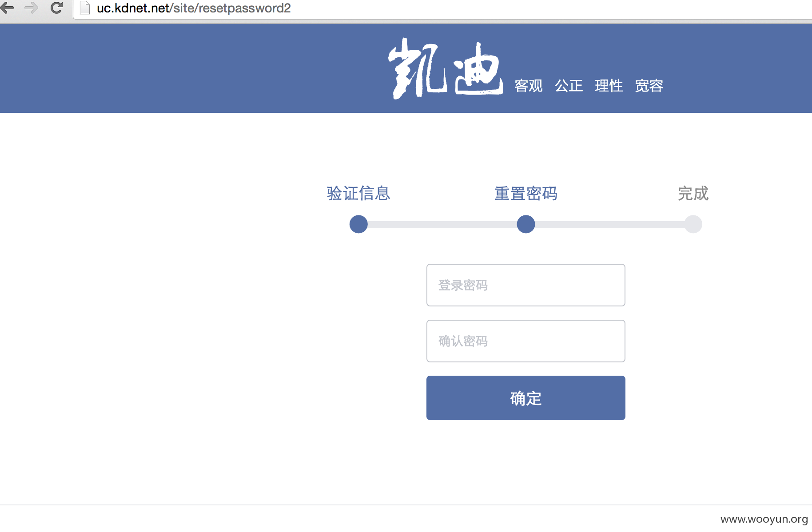Focus the 确认密码 confirm field
812x532 pixels.
point(526,341)
